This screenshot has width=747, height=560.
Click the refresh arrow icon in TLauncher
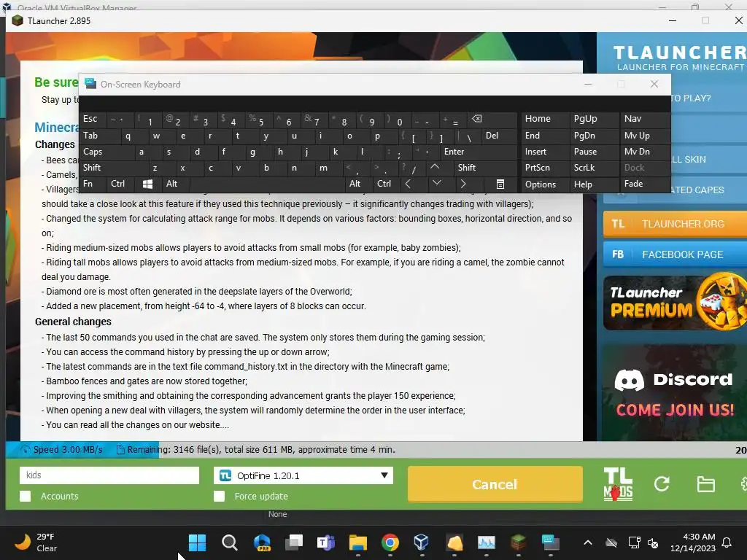tap(662, 484)
